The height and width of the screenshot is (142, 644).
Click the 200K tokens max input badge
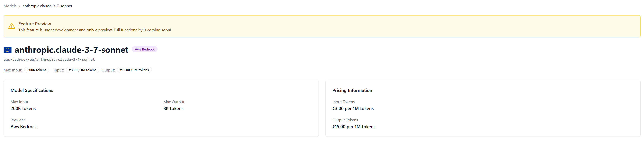coord(37,70)
